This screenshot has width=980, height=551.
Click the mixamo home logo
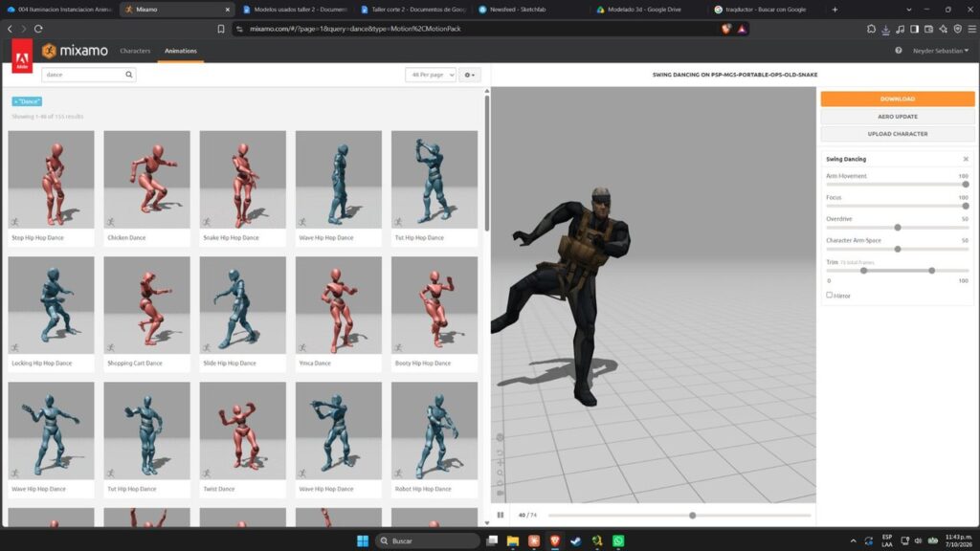click(x=75, y=51)
